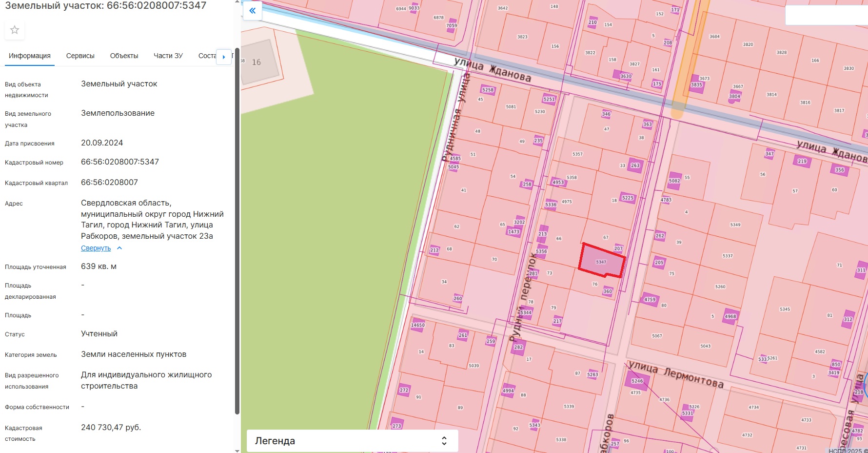Go to the Информация tab

pyautogui.click(x=30, y=56)
